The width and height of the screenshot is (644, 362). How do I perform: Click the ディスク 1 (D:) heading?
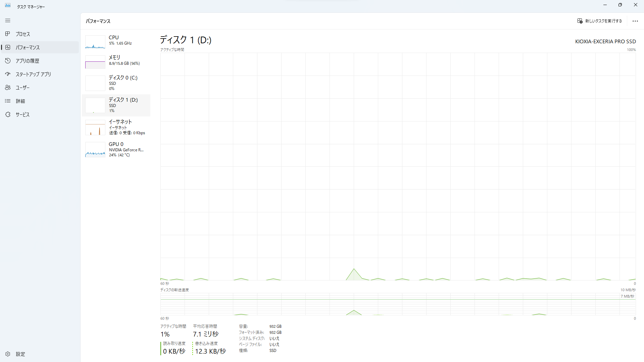coord(186,40)
